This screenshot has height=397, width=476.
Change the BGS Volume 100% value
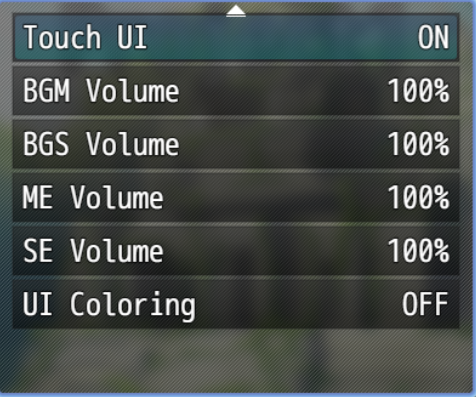coord(418,144)
